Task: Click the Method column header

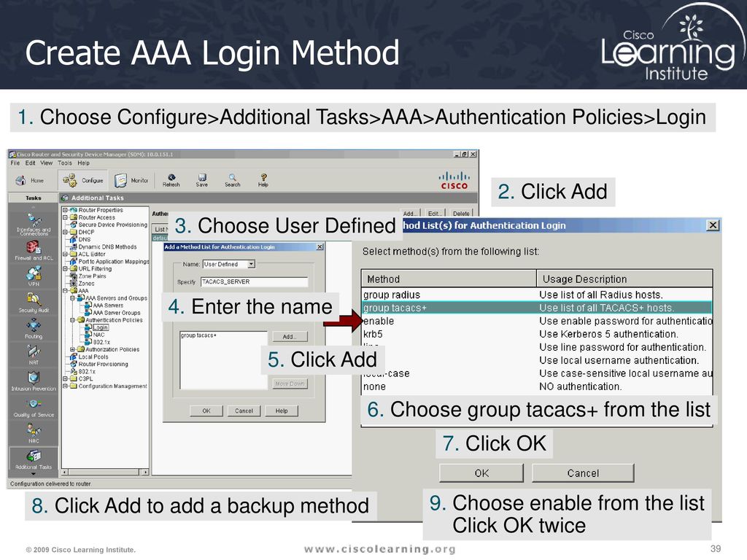Action: pyautogui.click(x=449, y=279)
